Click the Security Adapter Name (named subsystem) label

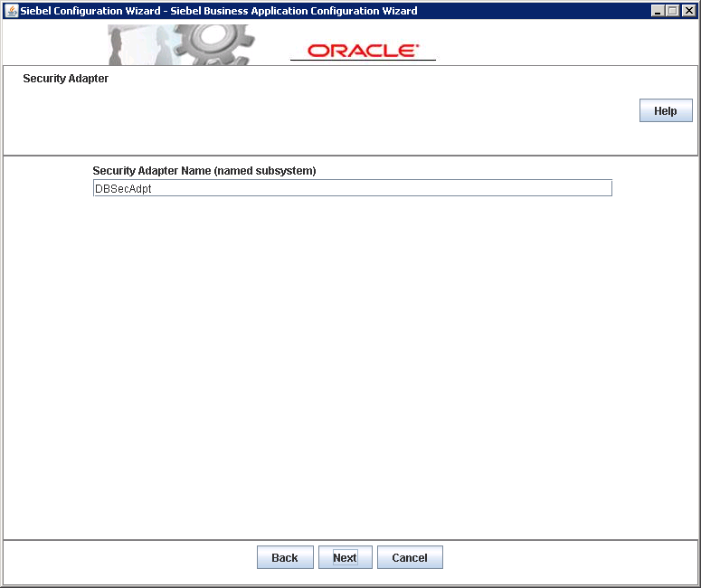(204, 170)
